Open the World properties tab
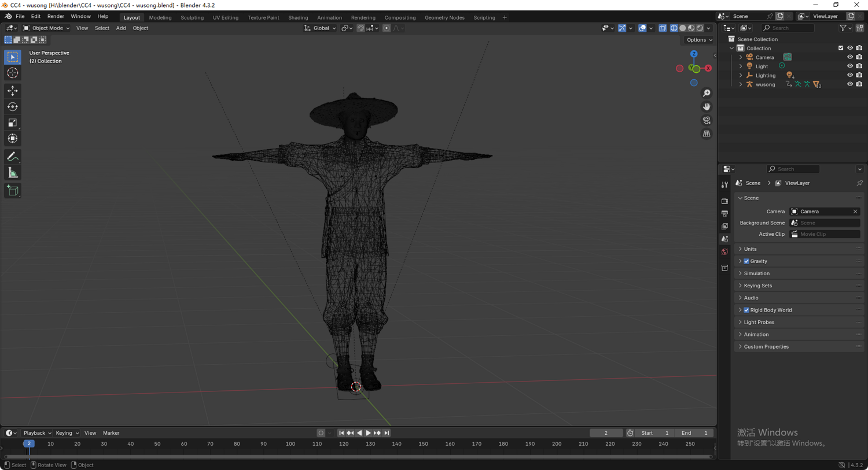 pyautogui.click(x=724, y=252)
